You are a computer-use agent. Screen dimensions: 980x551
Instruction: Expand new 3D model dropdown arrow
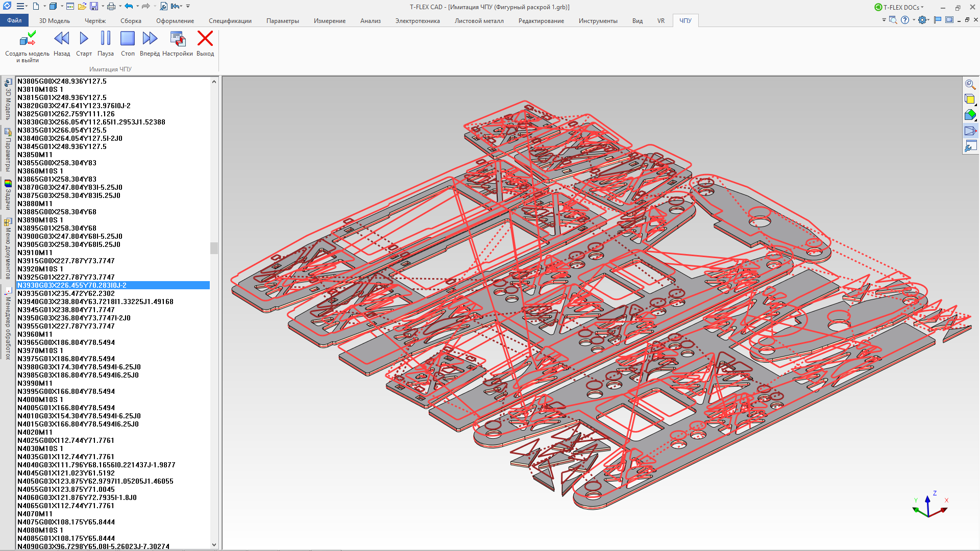(x=62, y=6)
